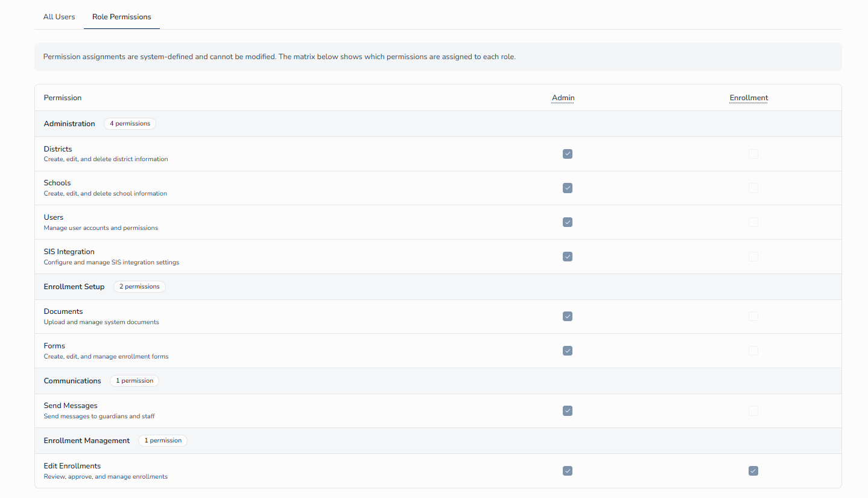Click the Forms permission name
This screenshot has width=868, height=498.
click(54, 346)
